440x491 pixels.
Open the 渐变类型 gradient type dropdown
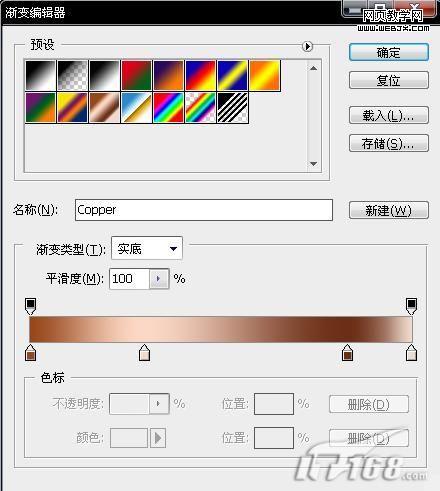click(147, 248)
